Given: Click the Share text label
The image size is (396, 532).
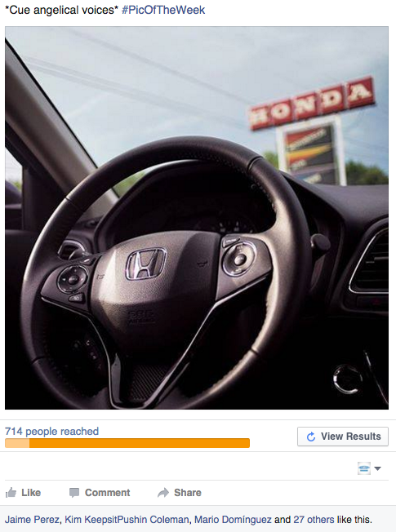Looking at the screenshot, I should (188, 493).
